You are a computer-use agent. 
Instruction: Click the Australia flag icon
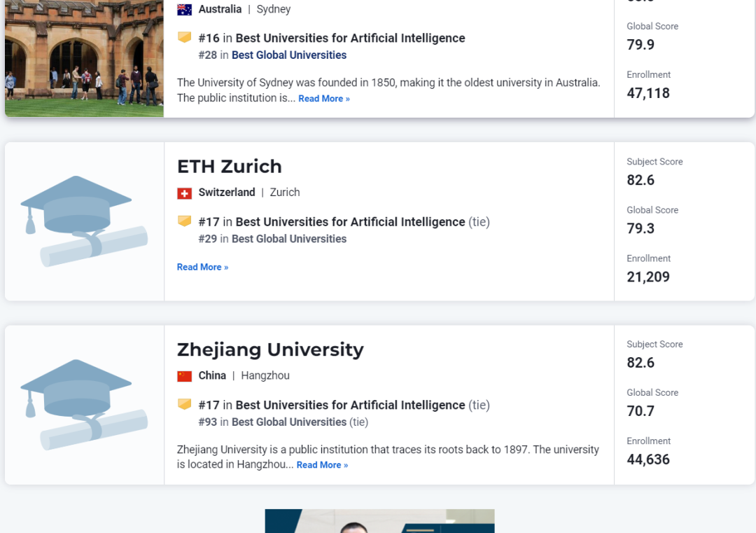[183, 9]
